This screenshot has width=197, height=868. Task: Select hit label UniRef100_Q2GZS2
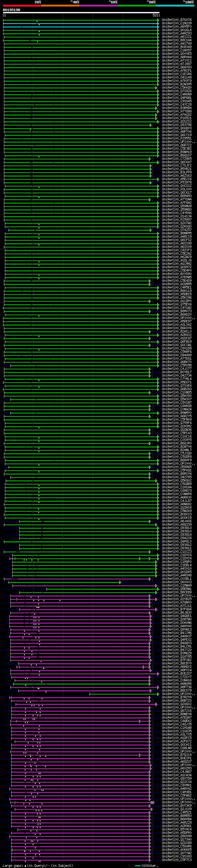(x=177, y=121)
